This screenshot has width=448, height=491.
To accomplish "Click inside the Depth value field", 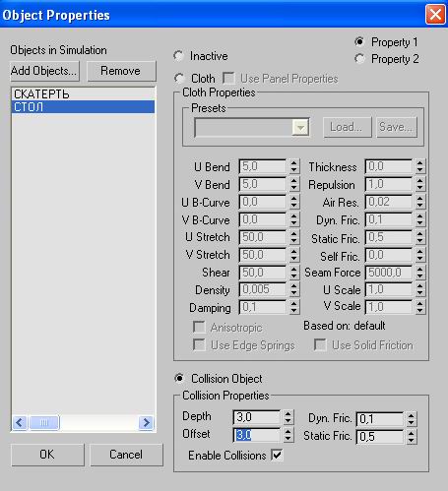I will click(x=257, y=417).
